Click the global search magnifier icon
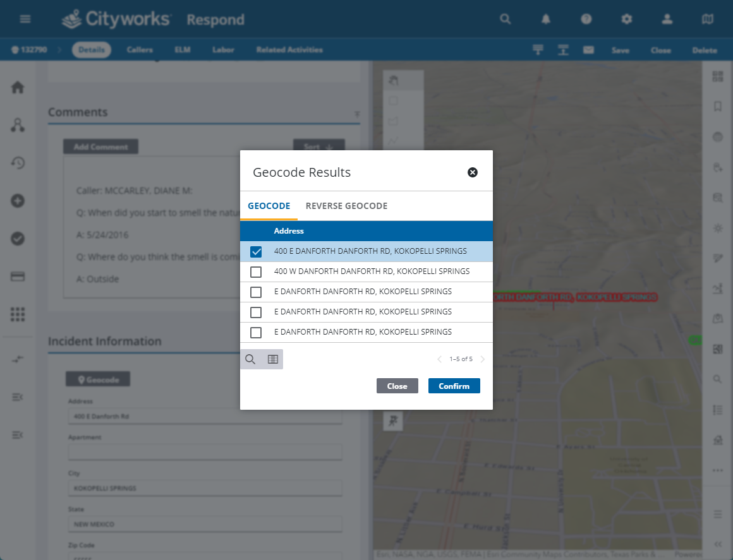 (505, 19)
